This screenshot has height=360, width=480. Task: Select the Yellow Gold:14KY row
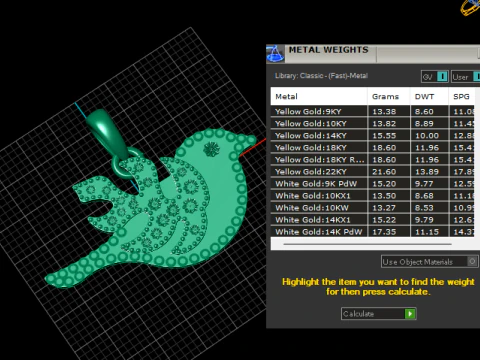point(373,135)
